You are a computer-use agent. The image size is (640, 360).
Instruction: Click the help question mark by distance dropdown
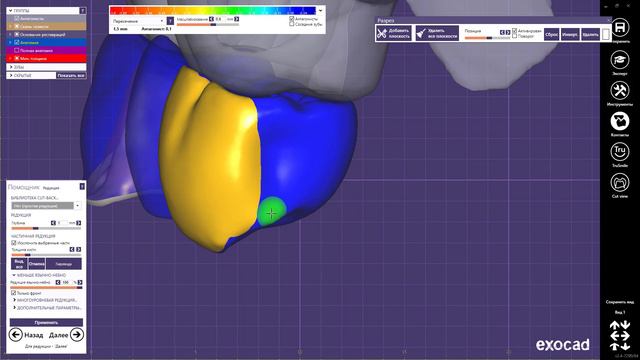[x=170, y=20]
